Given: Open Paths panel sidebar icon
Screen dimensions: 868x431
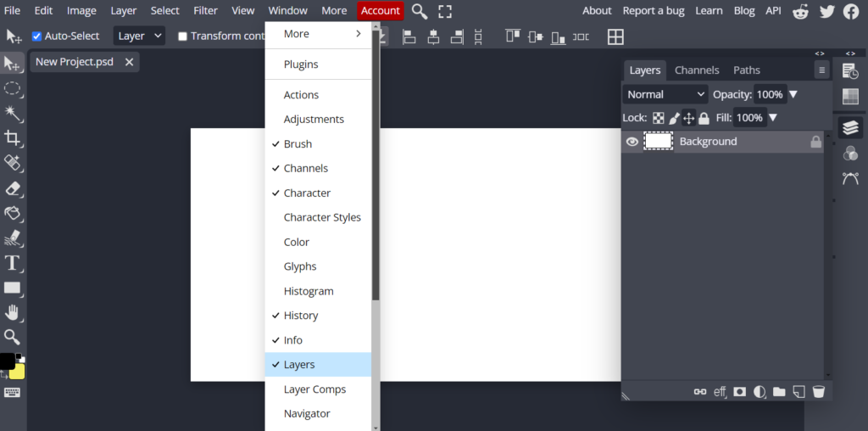Looking at the screenshot, I should [x=850, y=178].
